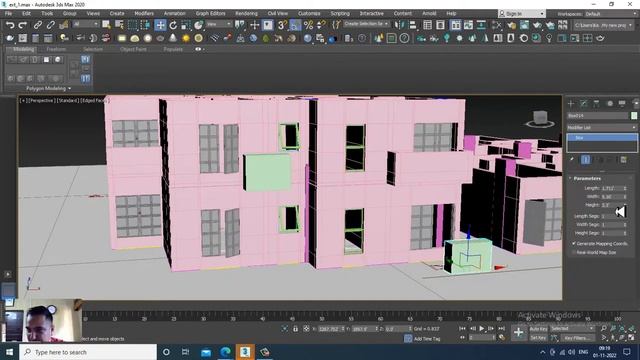The height and width of the screenshot is (360, 640).
Task: Open the Graph Editors menu
Action: (x=210, y=13)
